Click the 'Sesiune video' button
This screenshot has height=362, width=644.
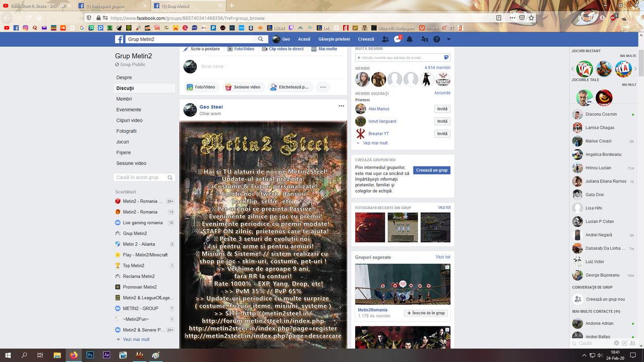point(243,87)
